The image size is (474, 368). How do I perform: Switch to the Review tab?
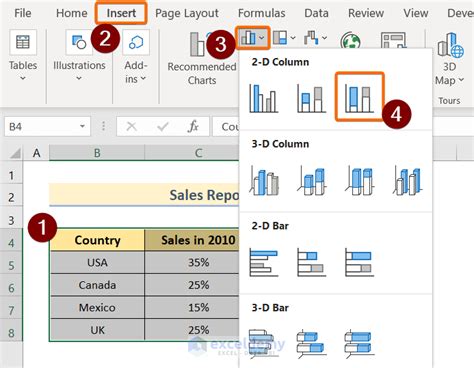[x=366, y=13]
